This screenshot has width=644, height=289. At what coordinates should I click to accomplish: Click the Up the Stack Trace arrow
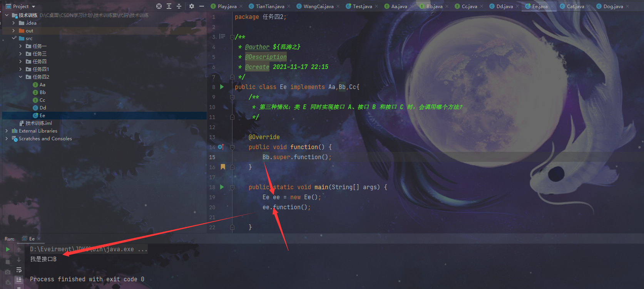click(x=19, y=249)
